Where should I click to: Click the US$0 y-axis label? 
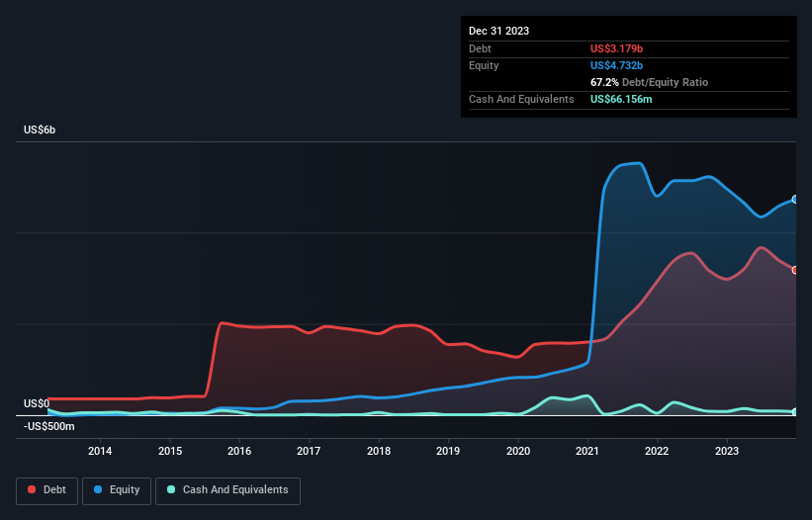tap(37, 403)
